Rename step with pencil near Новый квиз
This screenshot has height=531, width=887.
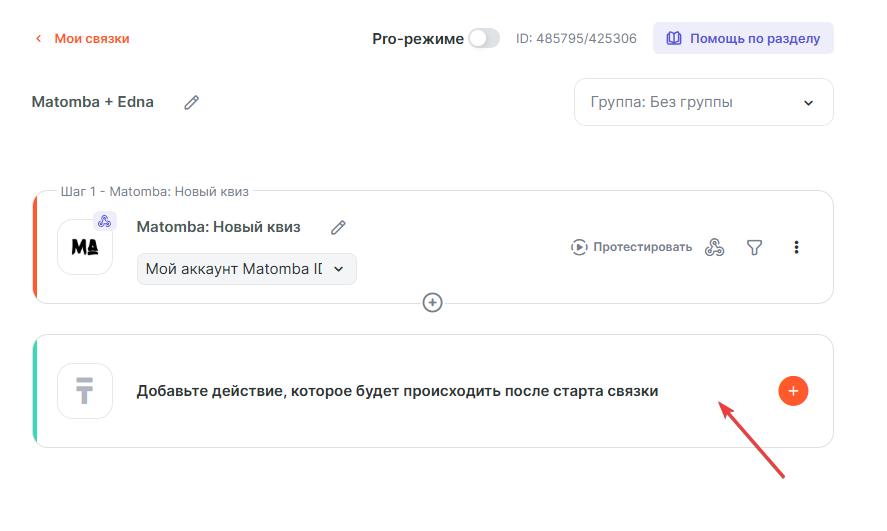tap(339, 227)
